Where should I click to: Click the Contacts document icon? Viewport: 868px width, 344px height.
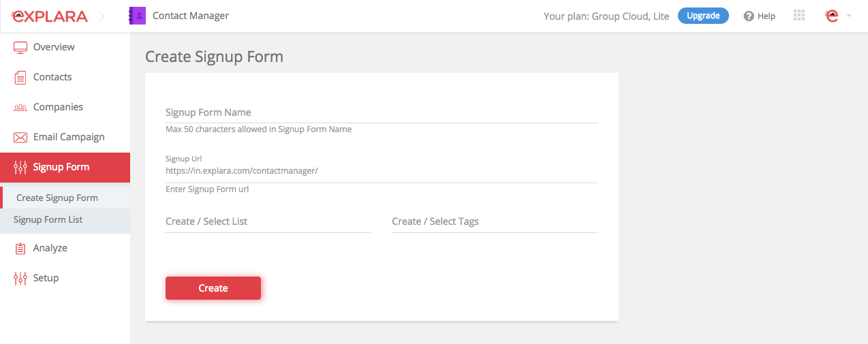20,77
